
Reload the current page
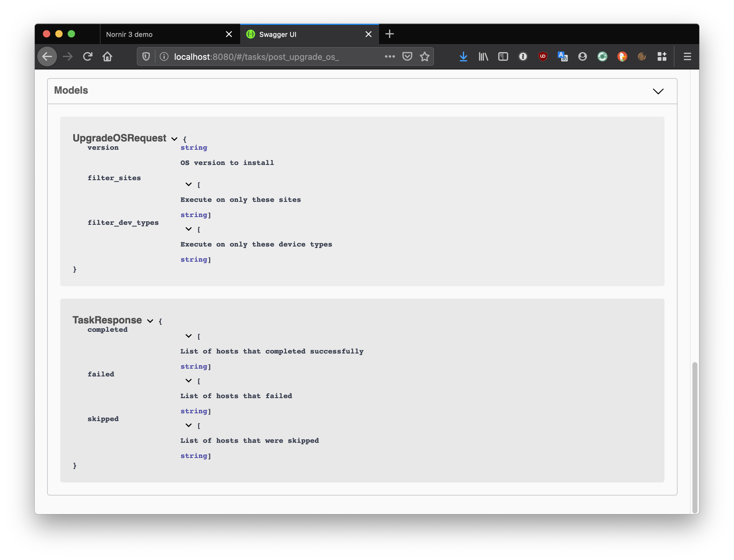pyautogui.click(x=88, y=57)
